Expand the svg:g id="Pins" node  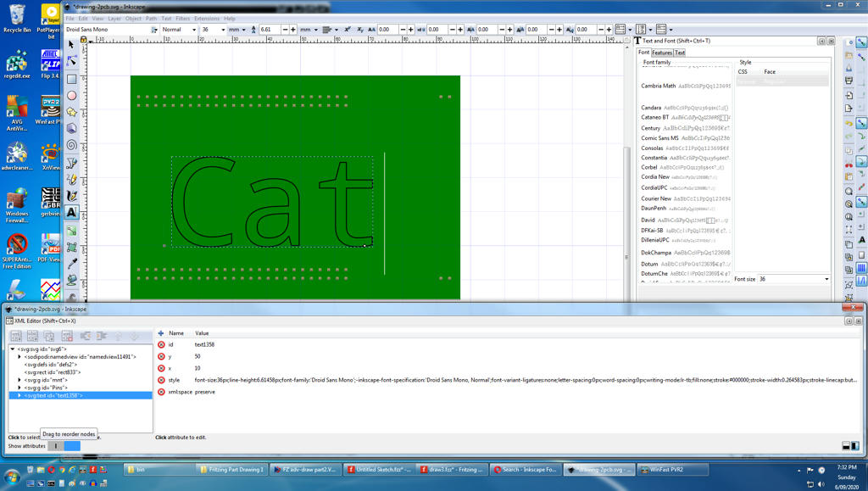tap(19, 388)
